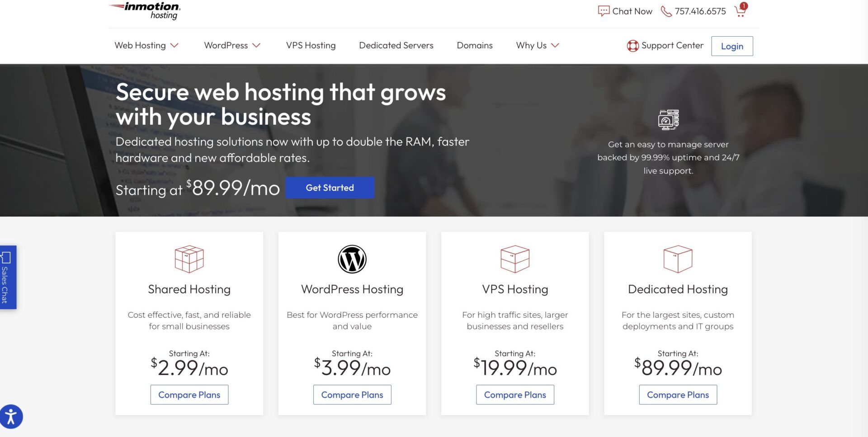Open the Web Hosting menu
This screenshot has width=868, height=437.
(x=140, y=46)
